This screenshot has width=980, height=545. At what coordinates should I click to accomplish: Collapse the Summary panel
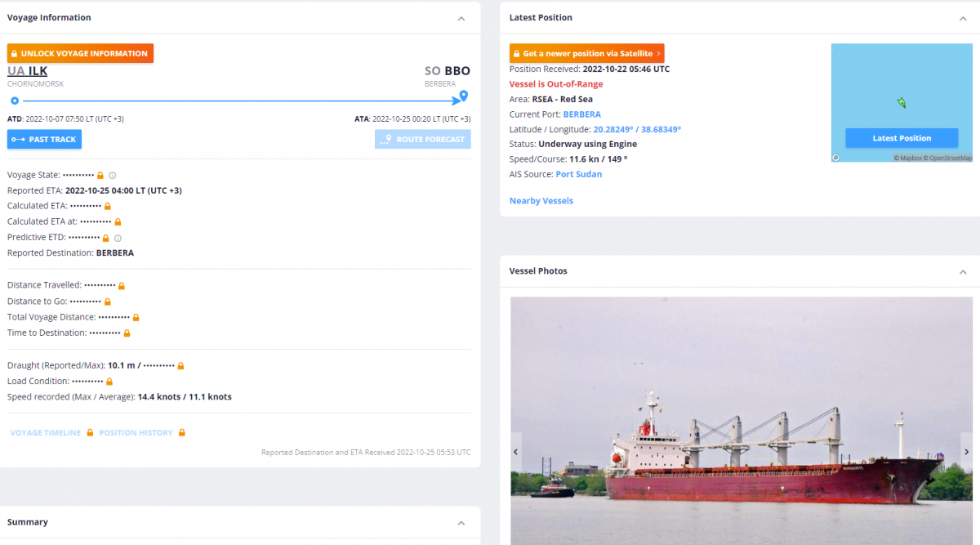[461, 523]
